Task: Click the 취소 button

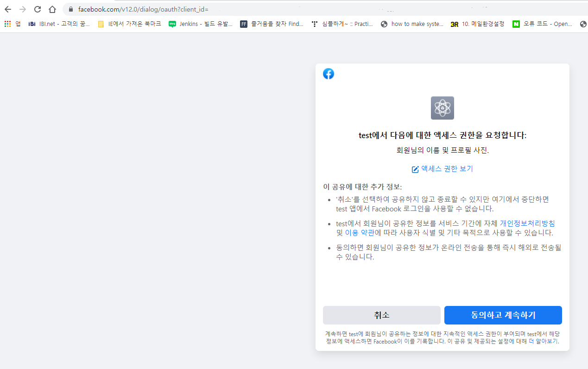Action: pos(382,315)
